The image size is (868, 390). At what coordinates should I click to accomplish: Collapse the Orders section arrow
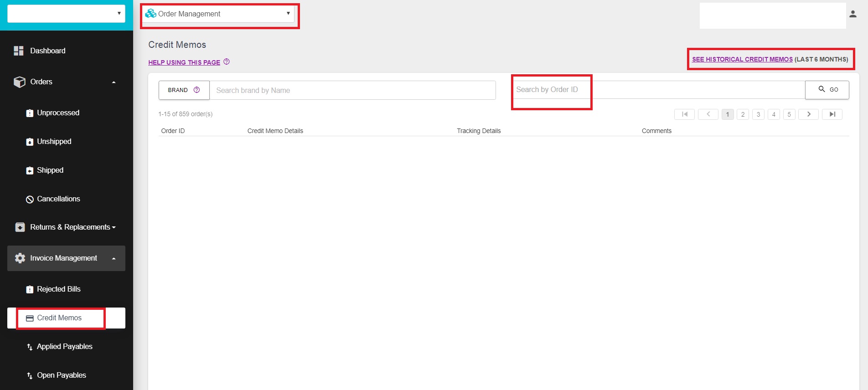114,82
